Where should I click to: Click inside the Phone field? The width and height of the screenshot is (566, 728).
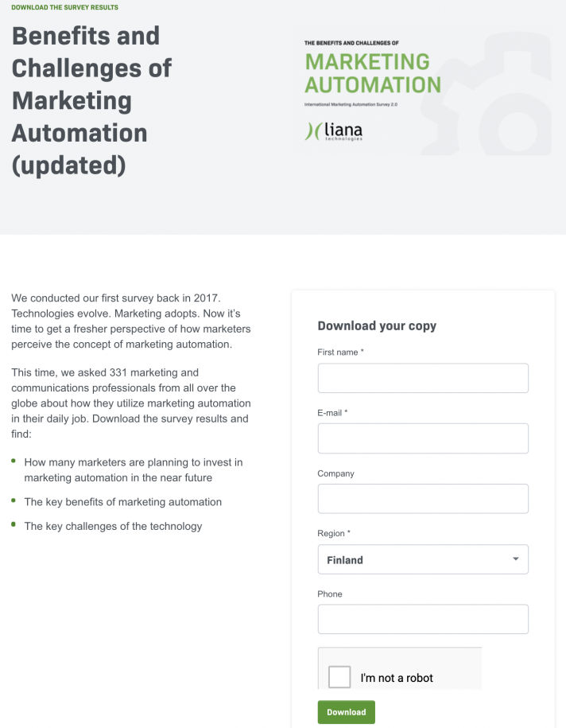coord(423,619)
